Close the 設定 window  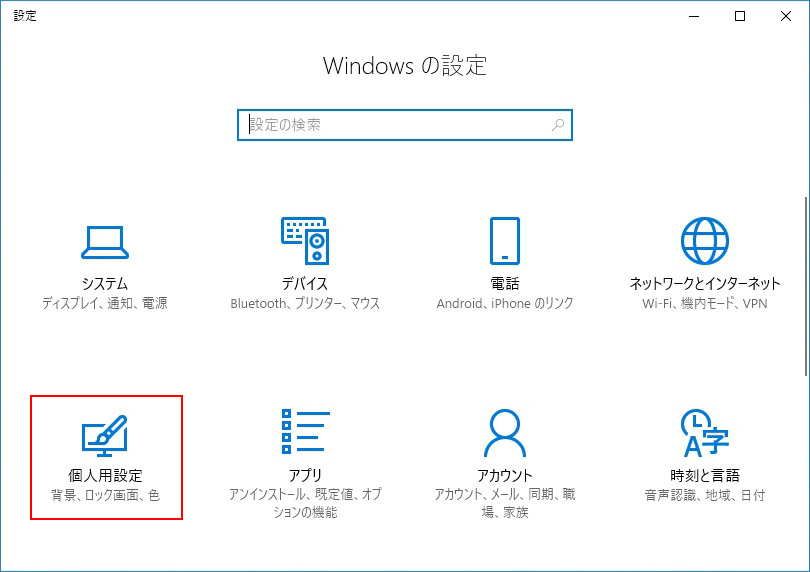click(786, 16)
